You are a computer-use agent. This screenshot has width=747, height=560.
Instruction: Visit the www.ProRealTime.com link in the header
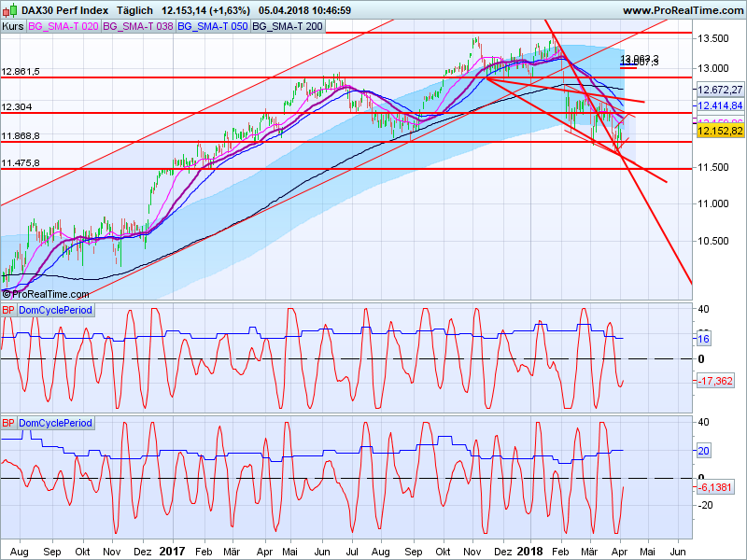click(683, 10)
